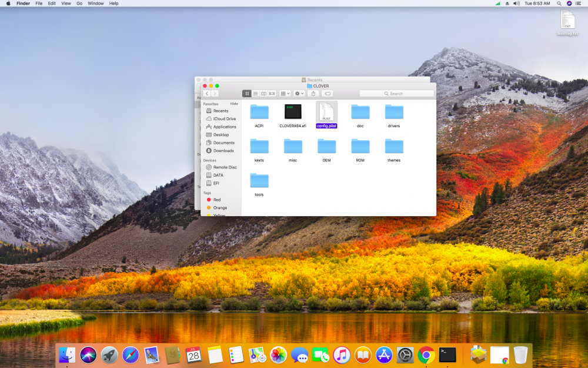
Task: Open Photos from the dock
Action: (278, 355)
